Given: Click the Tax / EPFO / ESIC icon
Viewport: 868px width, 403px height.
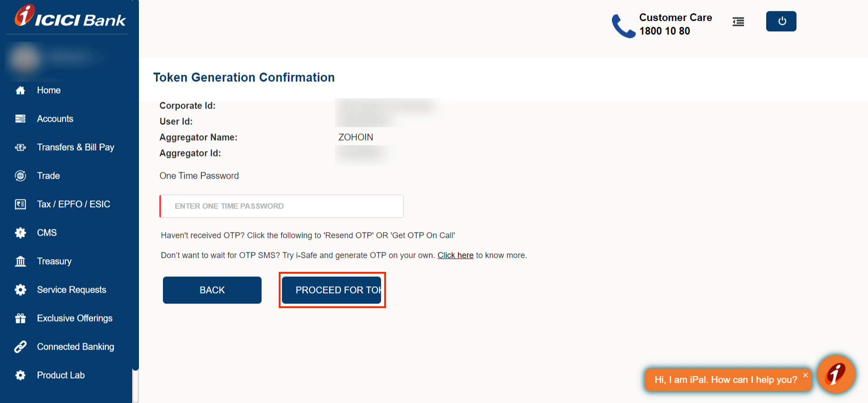Looking at the screenshot, I should 20,204.
